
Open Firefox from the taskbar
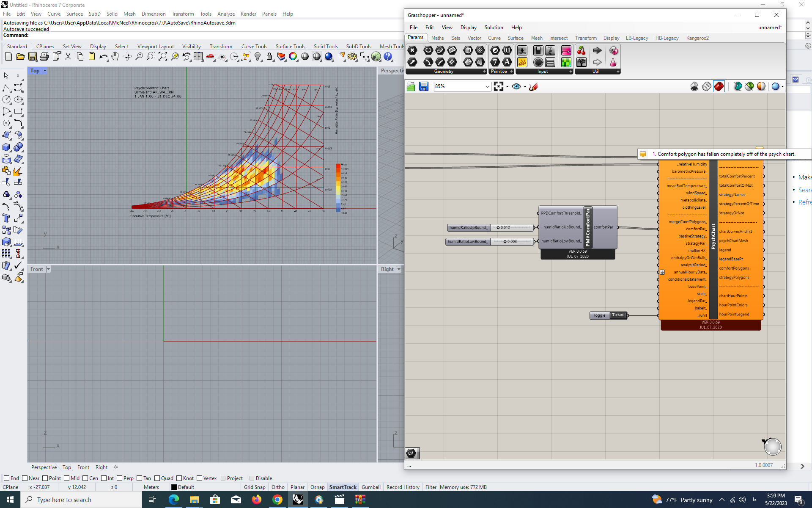tap(256, 500)
